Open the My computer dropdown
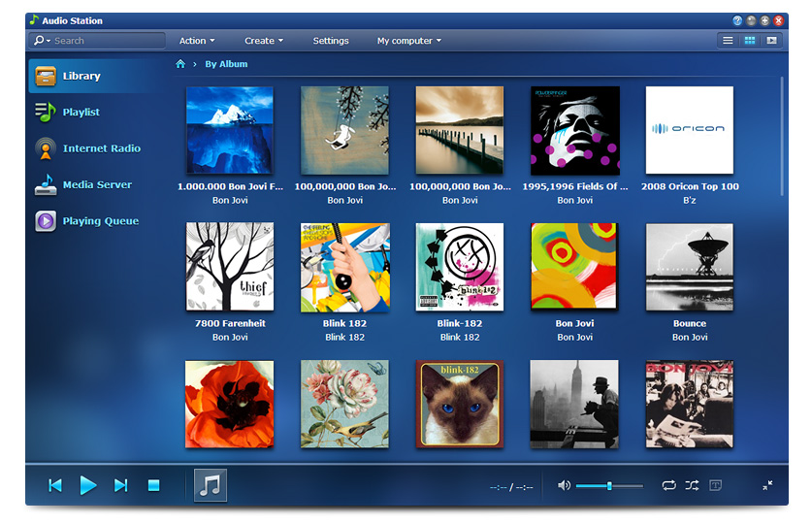Screen dimensions: 812x524 [409, 41]
